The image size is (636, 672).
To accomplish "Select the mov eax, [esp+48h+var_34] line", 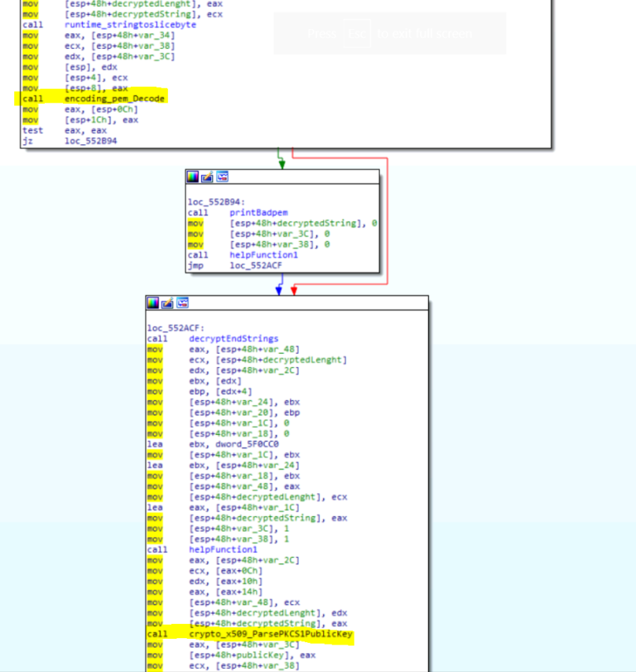I will coord(99,36).
